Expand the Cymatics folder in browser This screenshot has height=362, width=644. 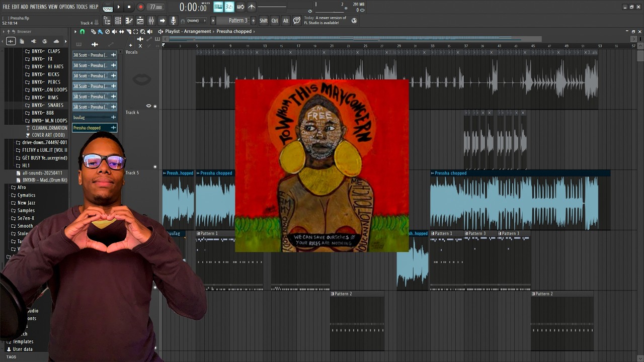26,195
